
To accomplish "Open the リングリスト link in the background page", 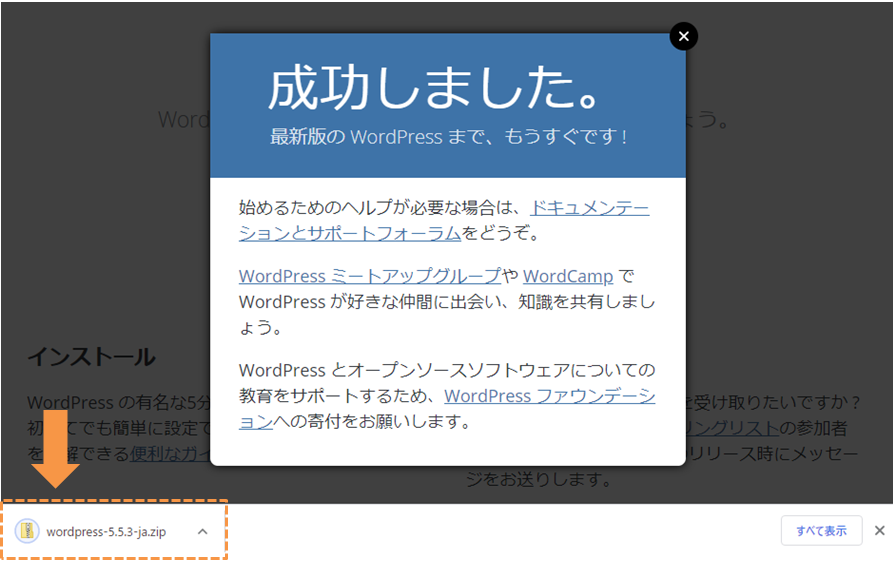I will click(732, 428).
